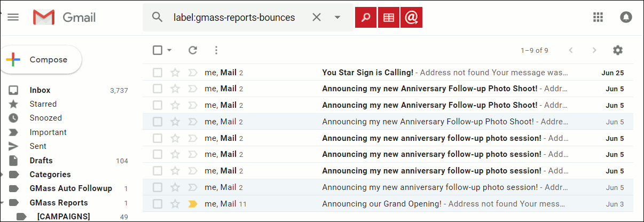Click the Compose button
This screenshot has height=222, width=644.
[42, 60]
